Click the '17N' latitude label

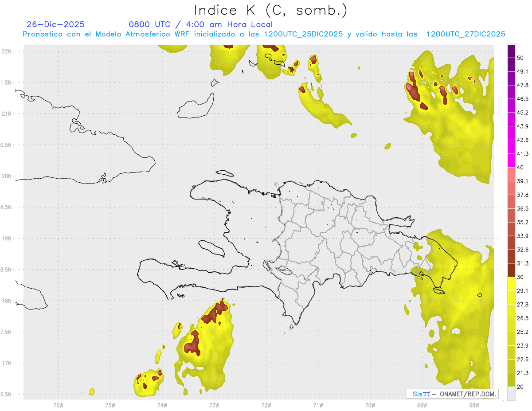tap(8, 364)
